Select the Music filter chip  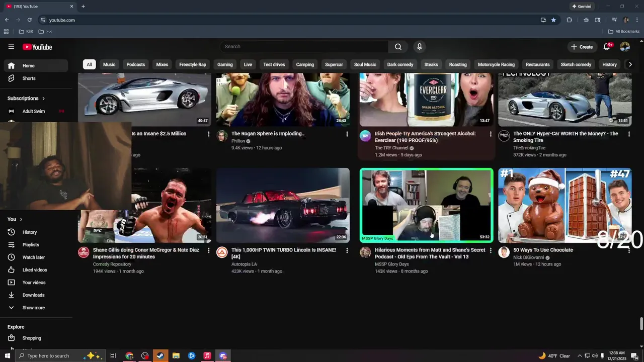[x=109, y=64]
